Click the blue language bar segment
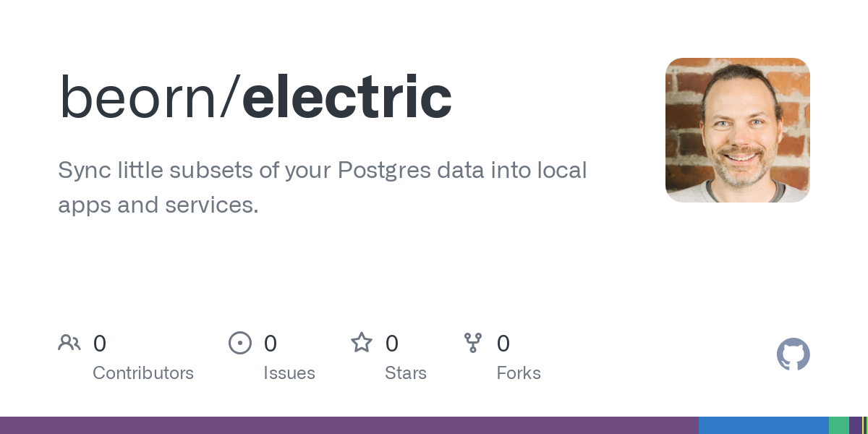The height and width of the screenshot is (434, 868). 763,425
